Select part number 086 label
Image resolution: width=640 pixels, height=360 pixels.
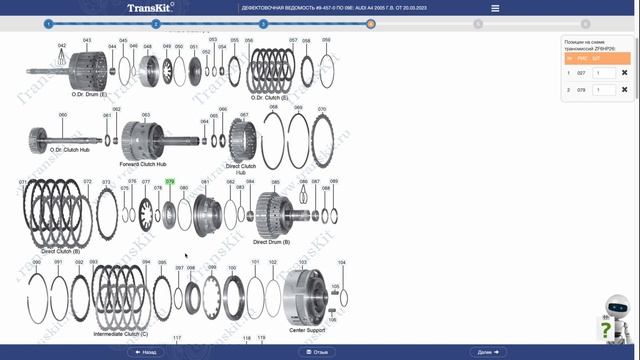pyautogui.click(x=303, y=181)
